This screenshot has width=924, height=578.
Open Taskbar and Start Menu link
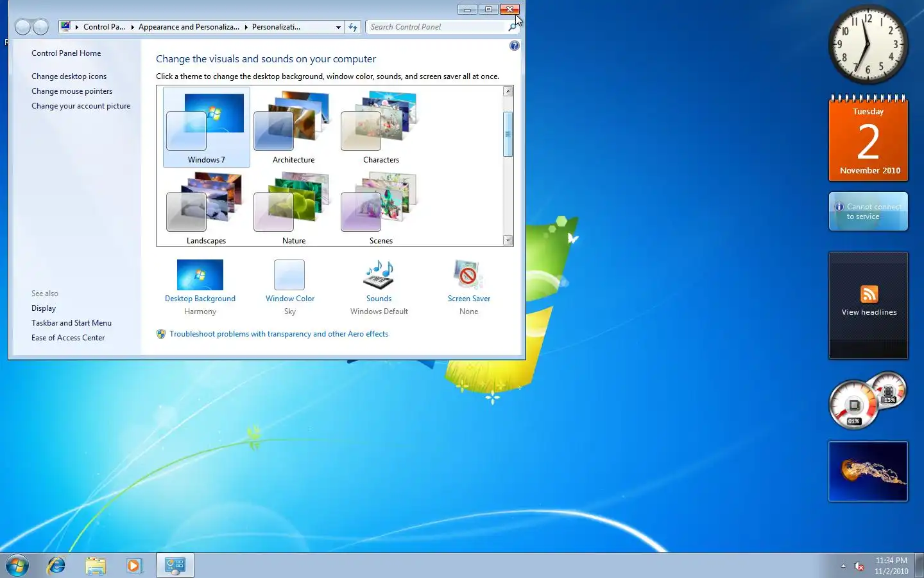[x=71, y=323]
